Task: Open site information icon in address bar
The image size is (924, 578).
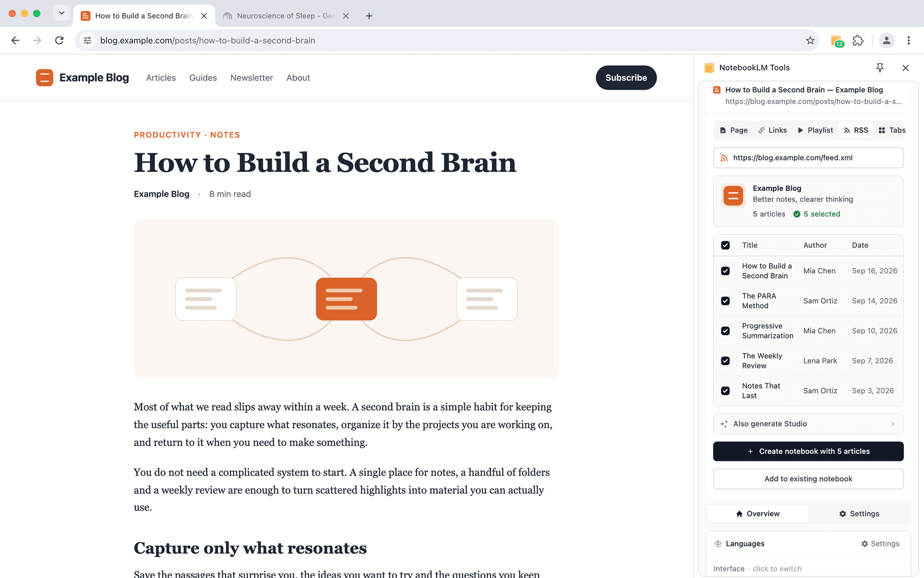Action: [87, 40]
